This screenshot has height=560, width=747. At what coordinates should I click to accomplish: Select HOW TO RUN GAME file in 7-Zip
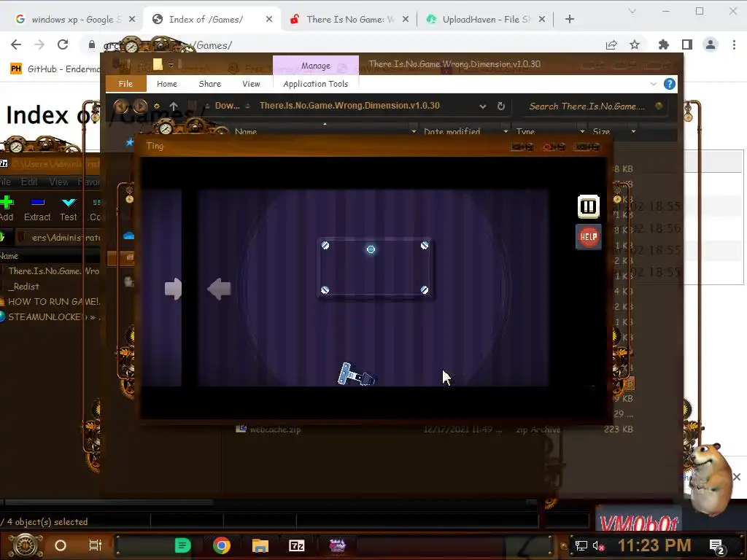pos(54,301)
